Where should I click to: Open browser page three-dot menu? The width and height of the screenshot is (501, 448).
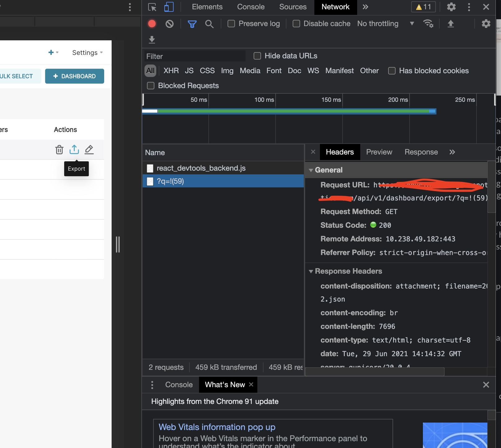(130, 7)
